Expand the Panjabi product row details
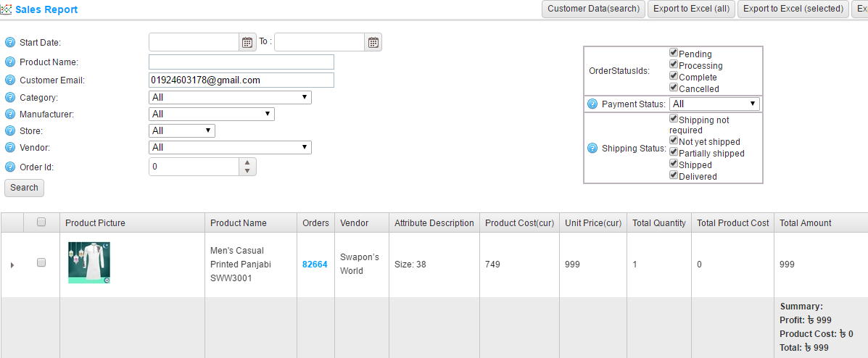The image size is (868, 358). click(x=12, y=265)
